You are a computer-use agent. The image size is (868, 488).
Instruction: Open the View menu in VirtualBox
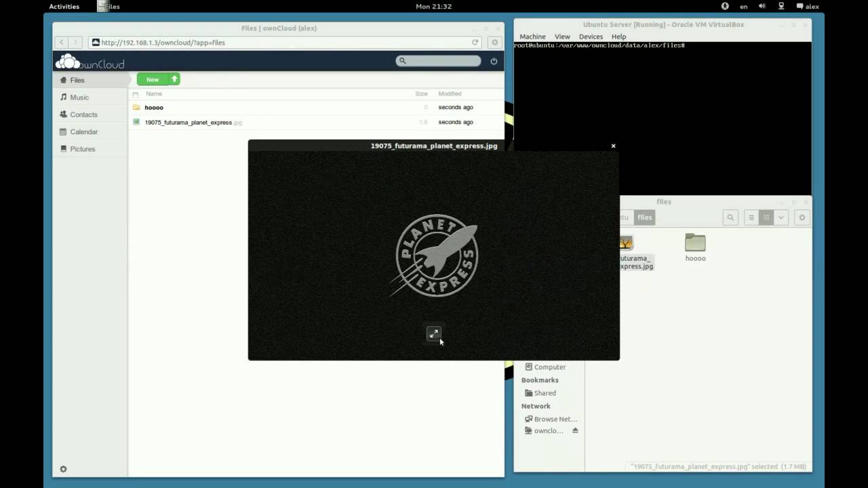click(x=562, y=37)
